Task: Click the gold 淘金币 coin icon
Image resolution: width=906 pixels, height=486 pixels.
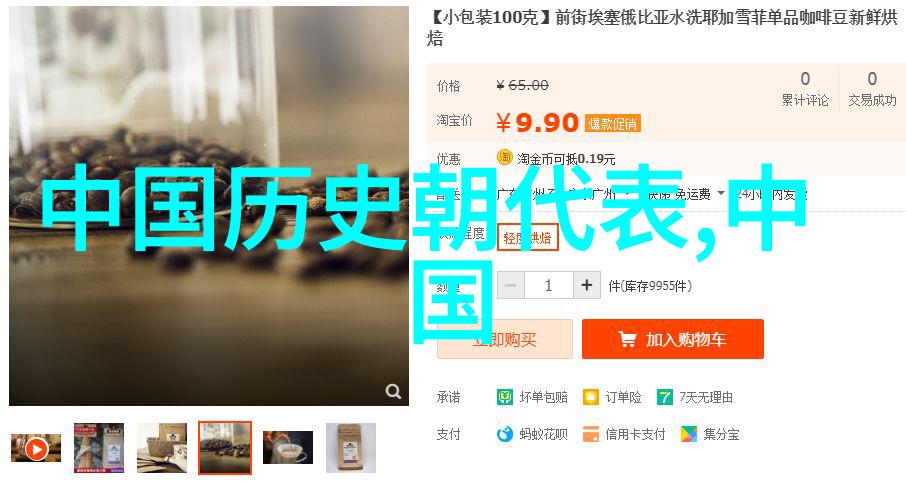Action: [504, 157]
